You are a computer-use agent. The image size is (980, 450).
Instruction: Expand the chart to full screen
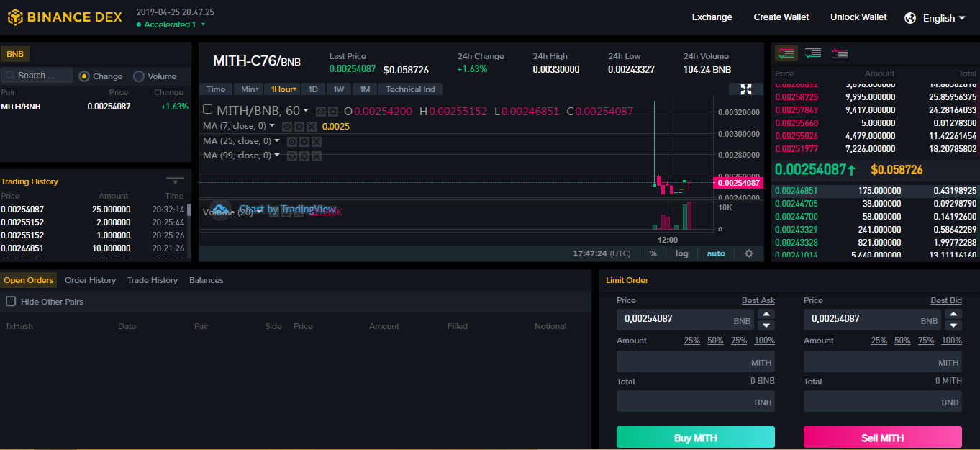click(745, 89)
